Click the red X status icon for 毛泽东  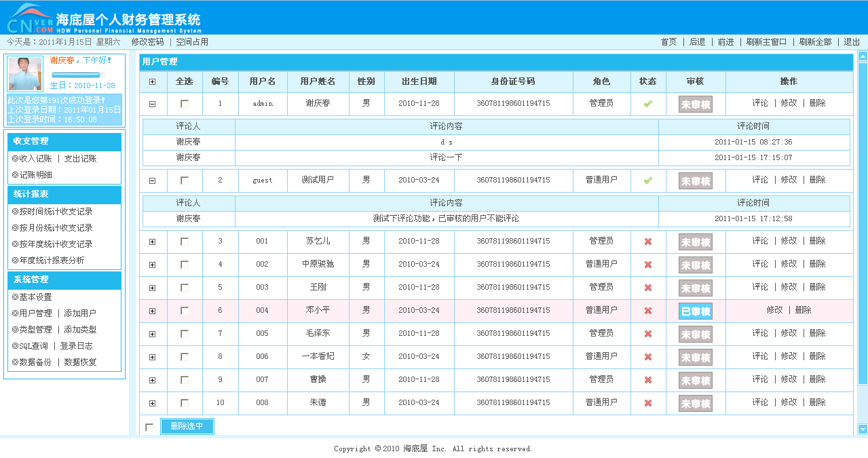(648, 334)
